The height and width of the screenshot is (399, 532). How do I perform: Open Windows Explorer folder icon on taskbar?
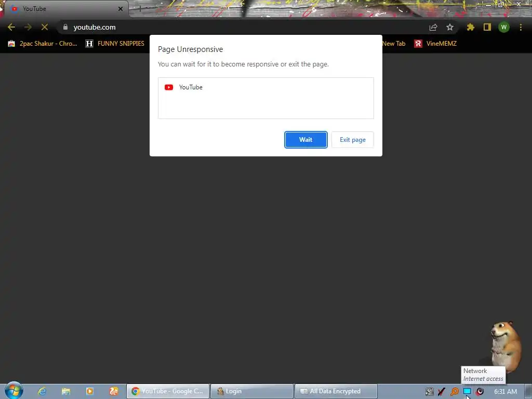pyautogui.click(x=66, y=391)
